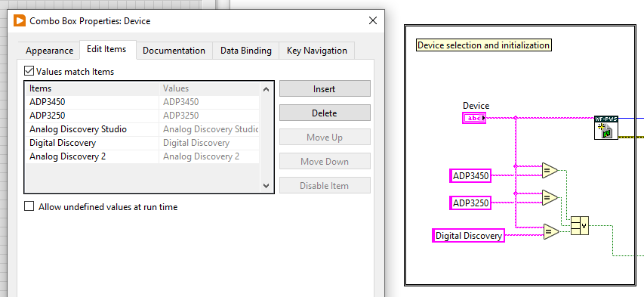Select the Equal node for ADP3250

click(x=550, y=198)
